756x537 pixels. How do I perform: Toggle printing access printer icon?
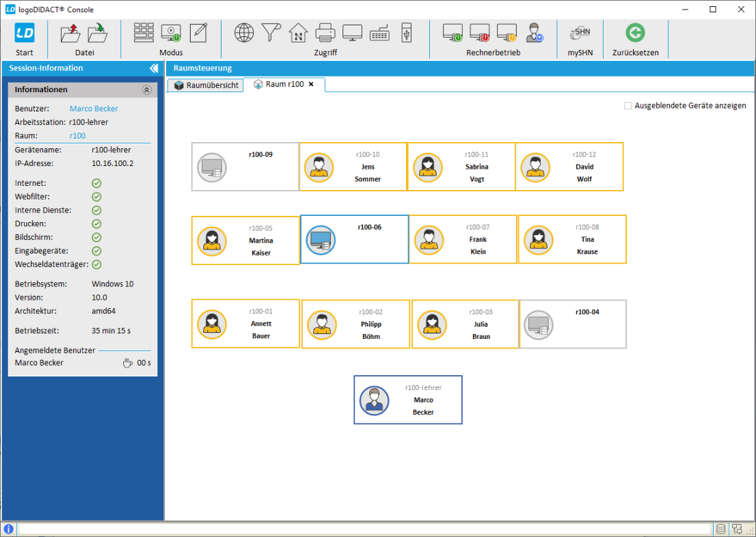[x=325, y=33]
